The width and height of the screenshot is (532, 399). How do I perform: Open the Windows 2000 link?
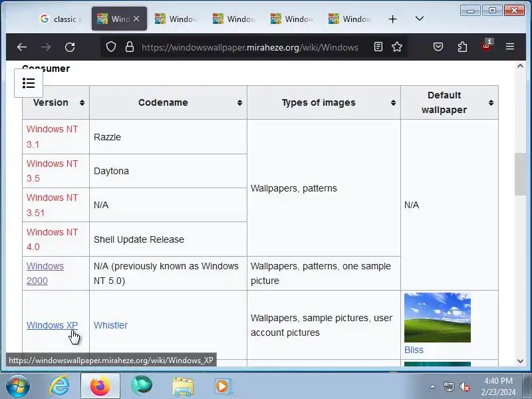click(x=45, y=273)
